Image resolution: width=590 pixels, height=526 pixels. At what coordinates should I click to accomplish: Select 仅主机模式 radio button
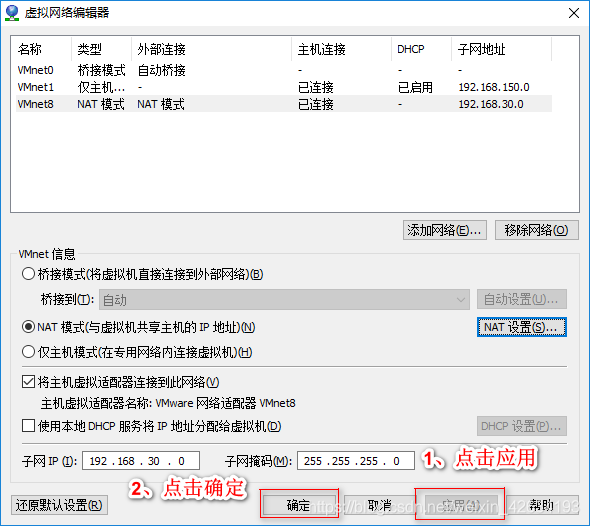[29, 352]
